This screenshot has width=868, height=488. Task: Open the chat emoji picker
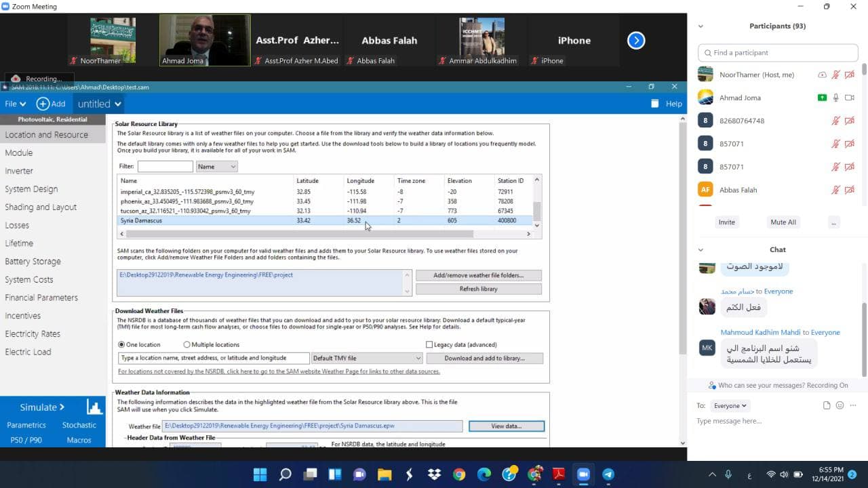pos(840,405)
